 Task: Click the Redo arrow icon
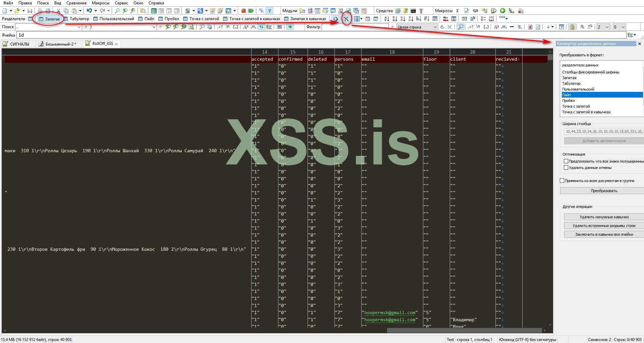click(102, 11)
